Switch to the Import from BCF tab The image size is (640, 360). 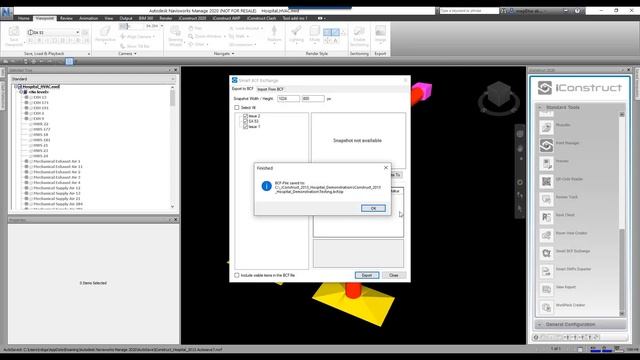pyautogui.click(x=270, y=89)
